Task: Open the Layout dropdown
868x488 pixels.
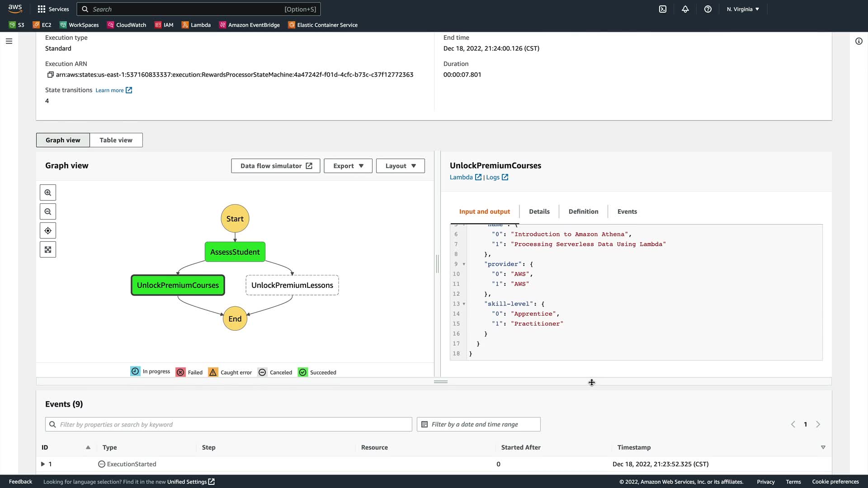Action: (x=400, y=166)
